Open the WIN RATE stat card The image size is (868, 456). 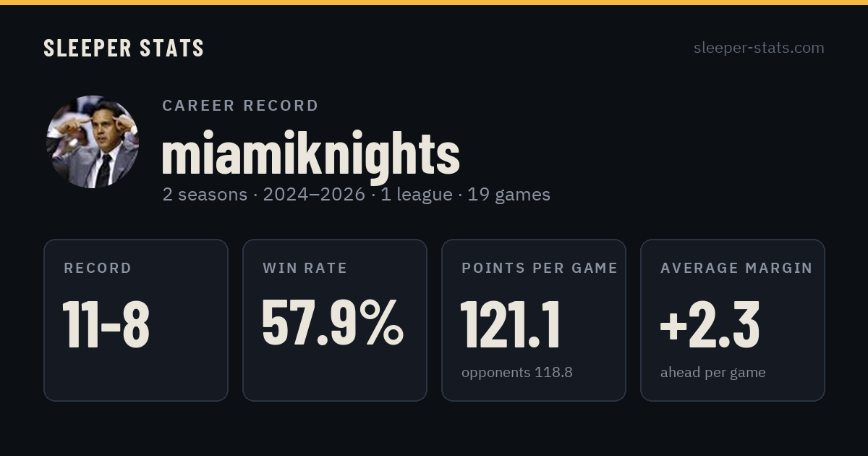[x=335, y=320]
